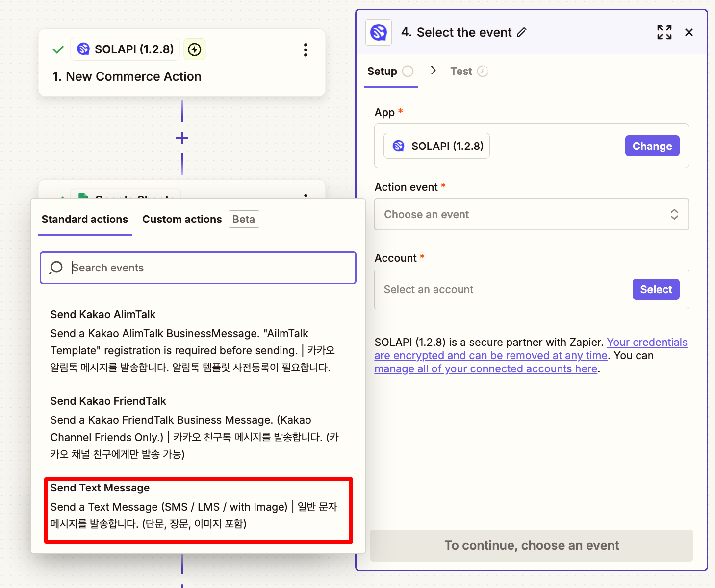
Task: Switch to the Standard actions tab
Action: coord(85,219)
